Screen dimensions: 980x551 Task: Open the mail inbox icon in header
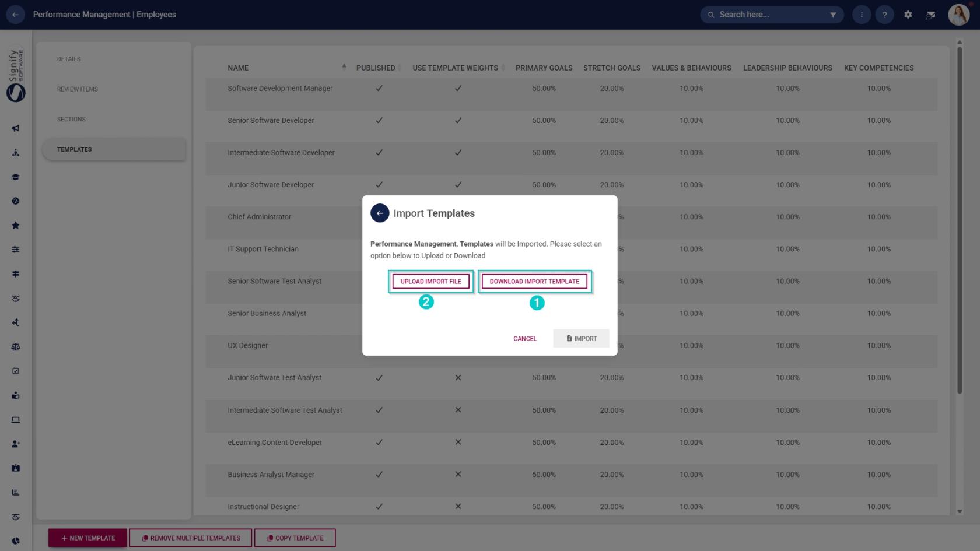pyautogui.click(x=931, y=15)
